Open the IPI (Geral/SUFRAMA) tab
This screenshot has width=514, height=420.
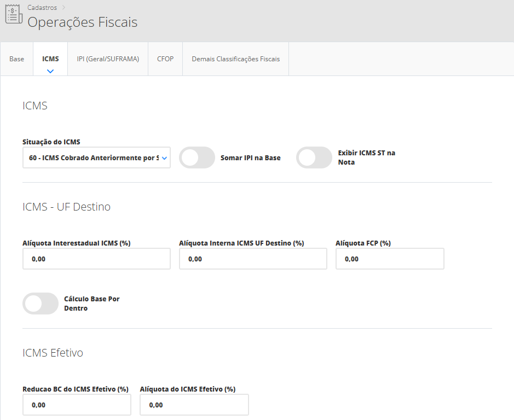click(x=108, y=59)
